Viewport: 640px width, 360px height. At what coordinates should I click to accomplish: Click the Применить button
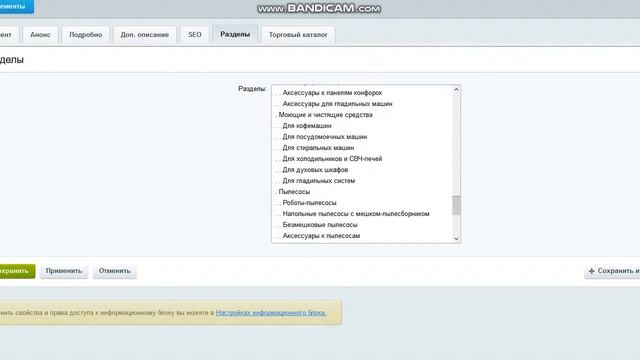(x=64, y=271)
